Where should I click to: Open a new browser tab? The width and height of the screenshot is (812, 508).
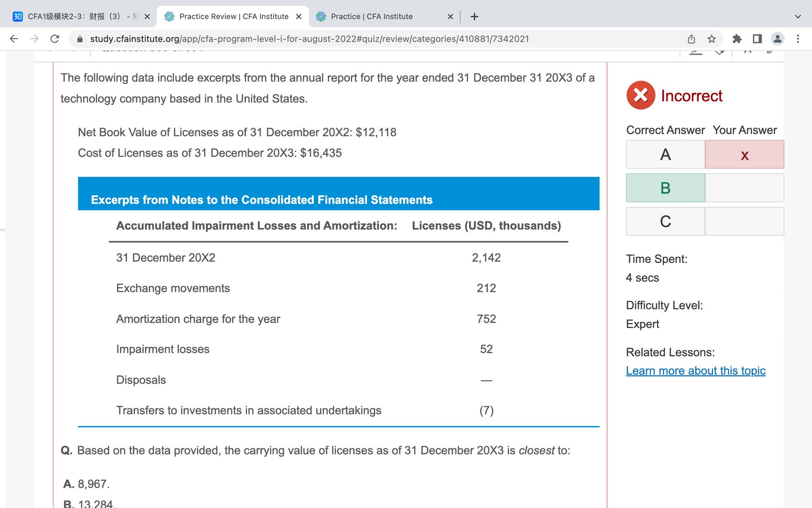click(x=474, y=17)
